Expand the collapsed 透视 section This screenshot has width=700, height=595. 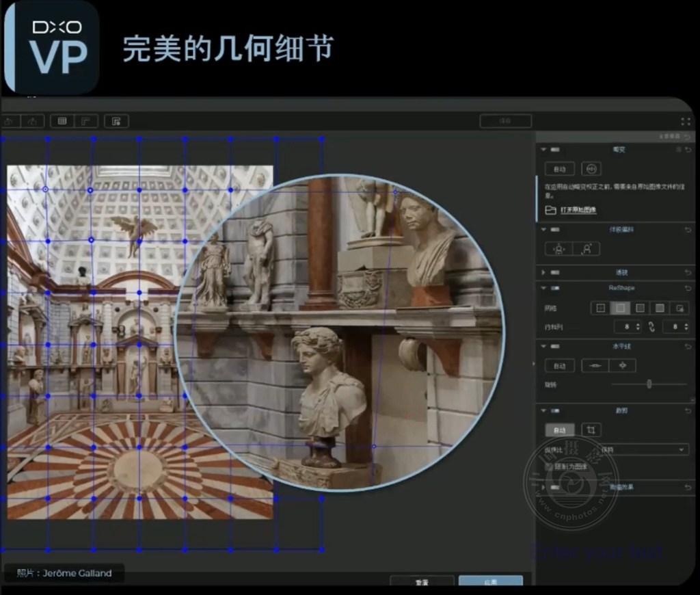[x=543, y=272]
